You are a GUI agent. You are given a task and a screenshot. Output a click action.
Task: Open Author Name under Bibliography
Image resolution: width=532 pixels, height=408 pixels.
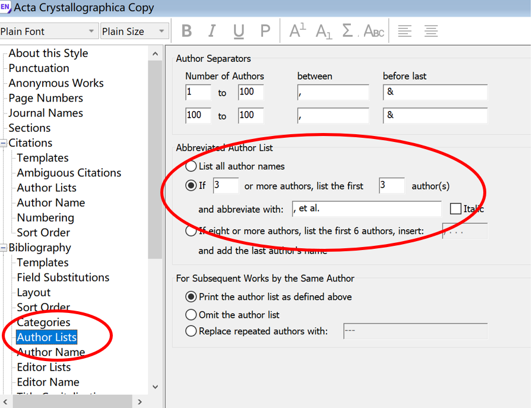[51, 352]
